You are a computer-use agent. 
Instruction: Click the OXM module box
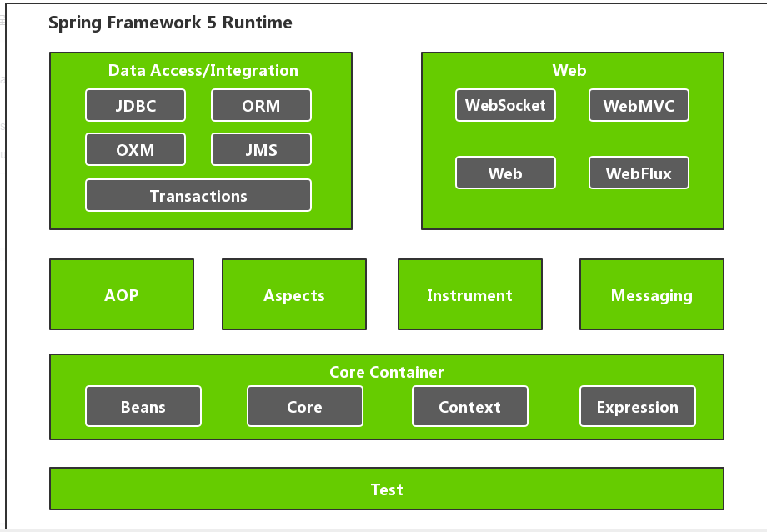click(136, 149)
